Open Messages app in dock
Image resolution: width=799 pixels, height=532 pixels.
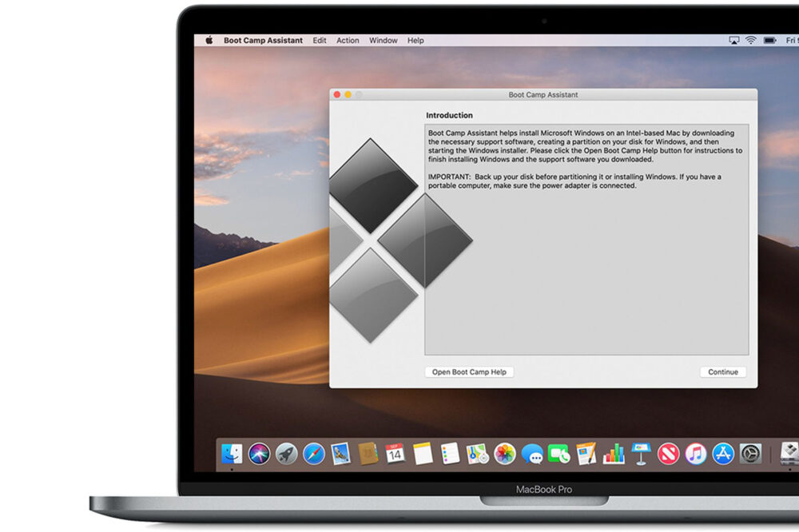point(532,454)
